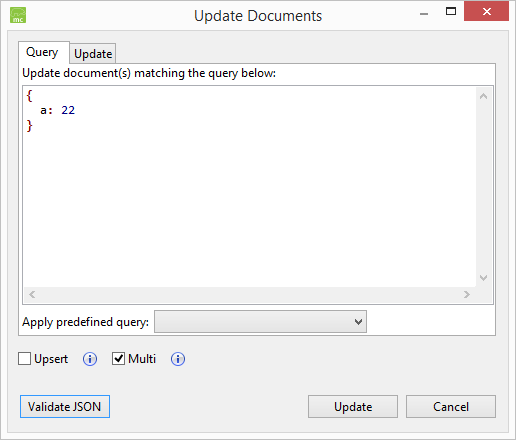Uncheck the Multi checkbox
Screen dimensions: 516x440
coord(118,359)
